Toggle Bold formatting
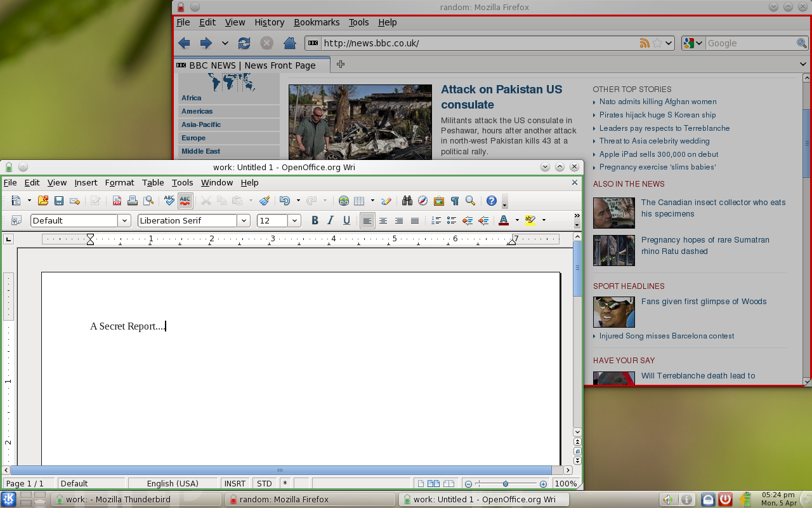The width and height of the screenshot is (812, 508). 315,220
